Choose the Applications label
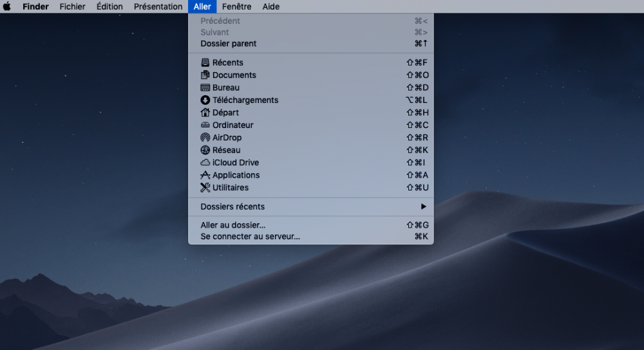The width and height of the screenshot is (644, 350). [236, 175]
